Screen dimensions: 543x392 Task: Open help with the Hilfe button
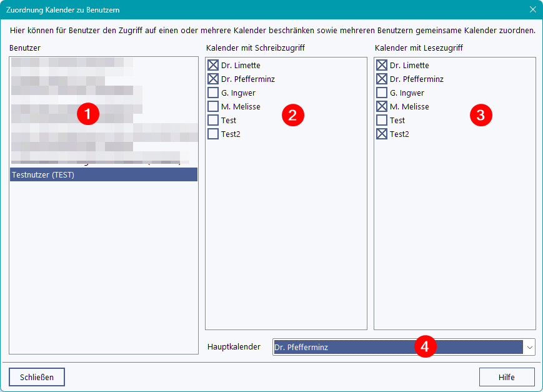pyautogui.click(x=506, y=377)
